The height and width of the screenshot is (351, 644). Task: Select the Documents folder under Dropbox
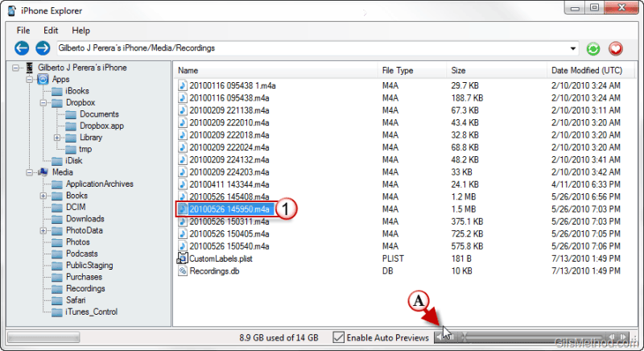[99, 114]
